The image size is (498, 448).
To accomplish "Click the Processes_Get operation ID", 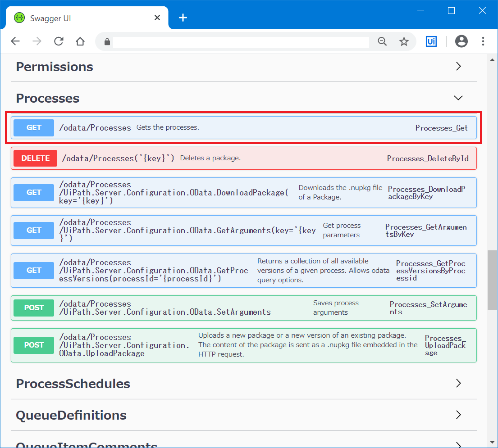I will (x=442, y=128).
